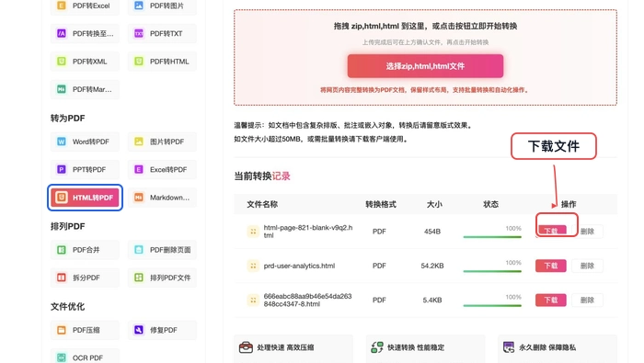The height and width of the screenshot is (363, 644).
Task: Select the PPT转PDF tool
Action: (85, 170)
